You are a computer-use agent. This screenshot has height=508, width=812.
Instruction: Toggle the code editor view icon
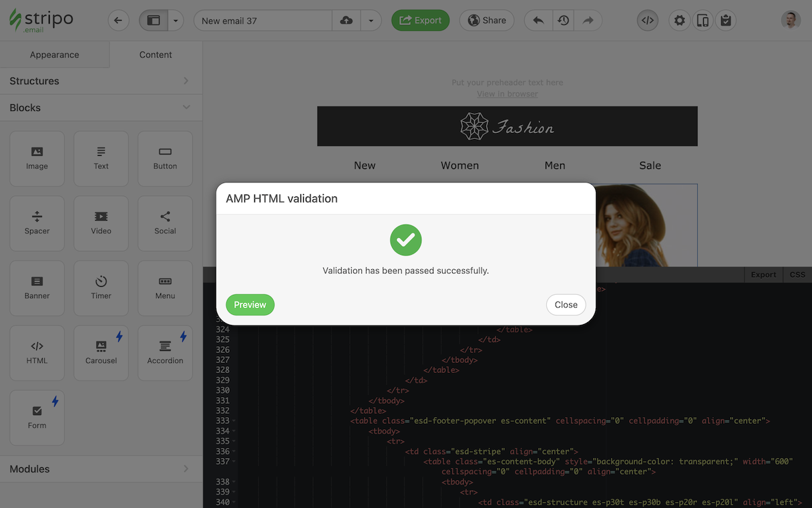pos(647,21)
